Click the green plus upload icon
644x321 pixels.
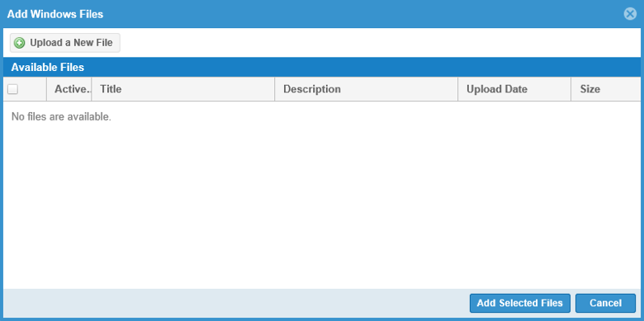point(19,43)
